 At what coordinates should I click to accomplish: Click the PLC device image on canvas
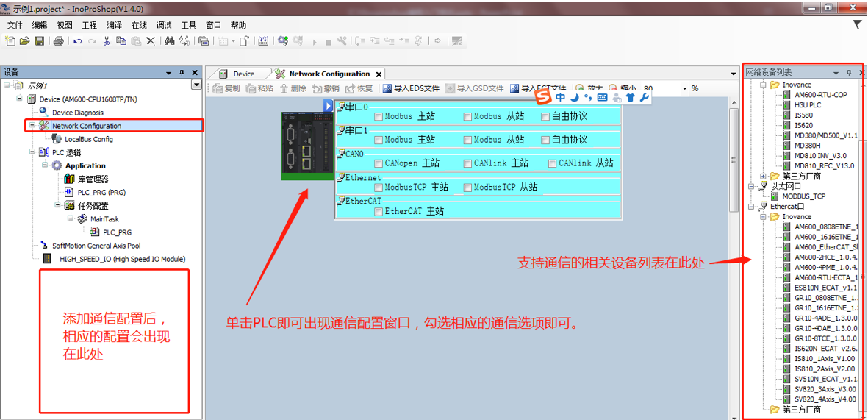click(306, 146)
